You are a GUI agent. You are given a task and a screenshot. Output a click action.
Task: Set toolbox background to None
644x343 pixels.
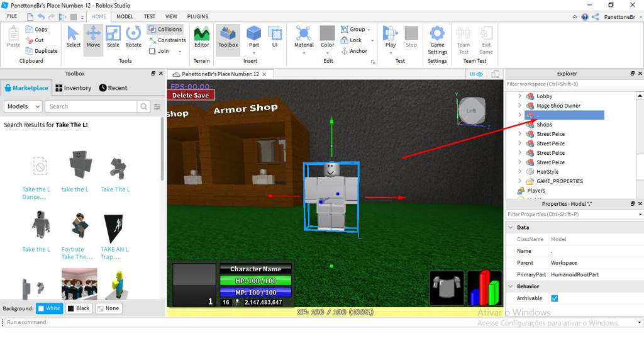point(108,308)
